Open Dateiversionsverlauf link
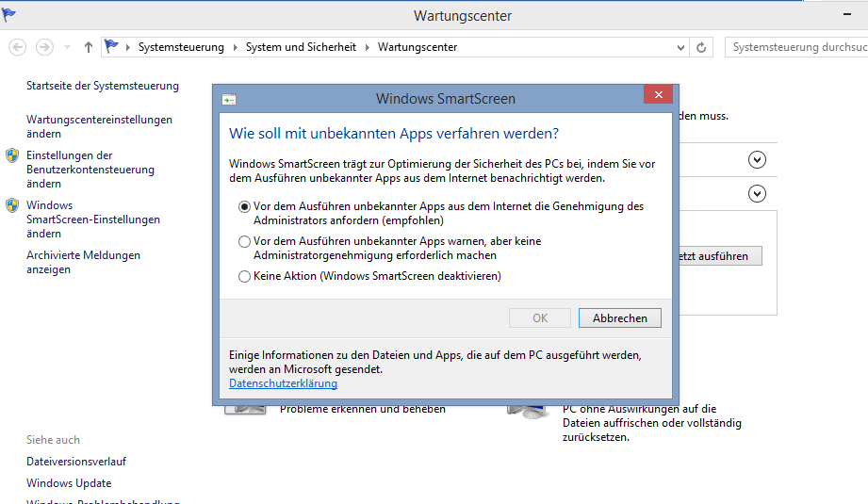Image resolution: width=868 pixels, height=504 pixels. coord(76,462)
